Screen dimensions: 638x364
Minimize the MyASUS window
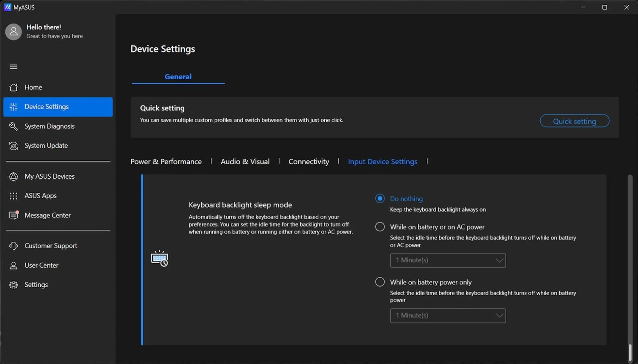[x=583, y=7]
